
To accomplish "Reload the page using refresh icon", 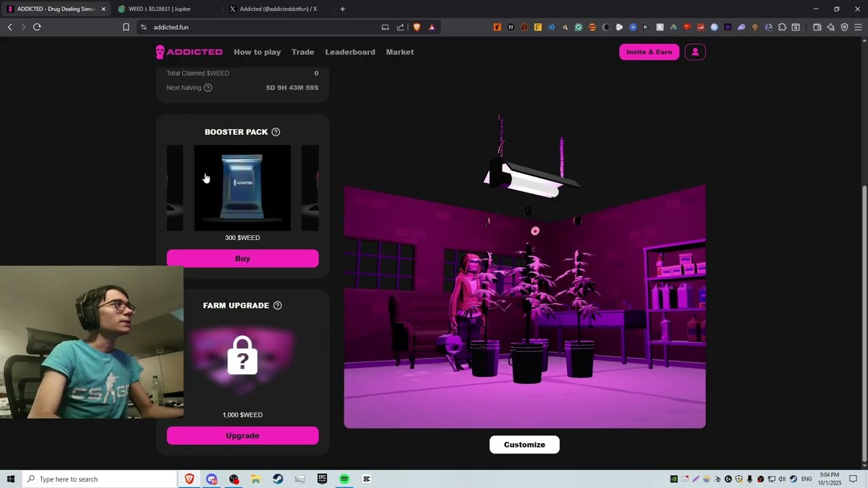I will click(37, 27).
